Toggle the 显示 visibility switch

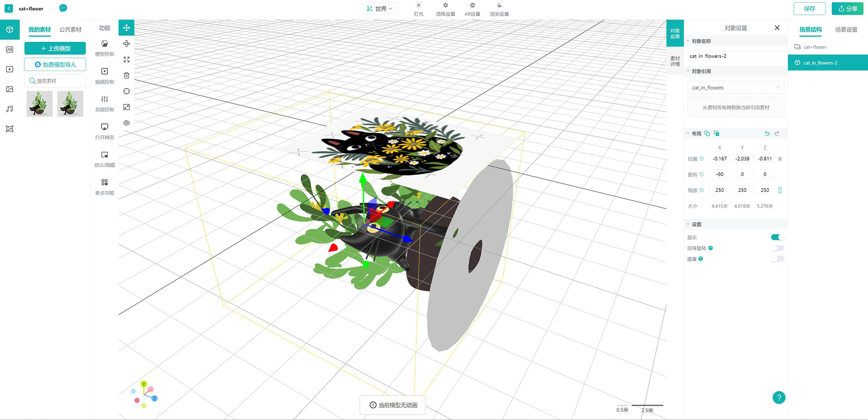tap(778, 237)
